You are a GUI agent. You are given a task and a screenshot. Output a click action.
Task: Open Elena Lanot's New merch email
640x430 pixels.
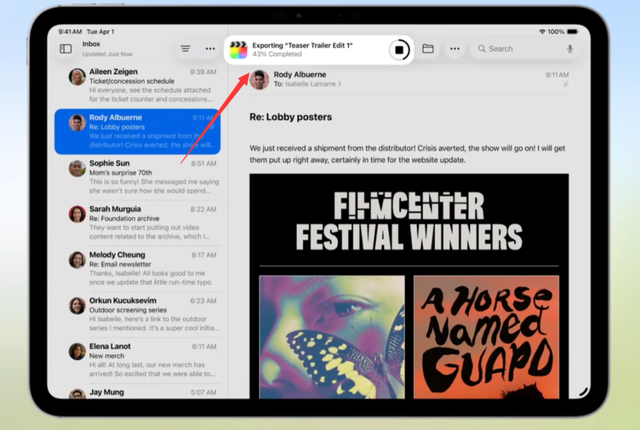140,360
